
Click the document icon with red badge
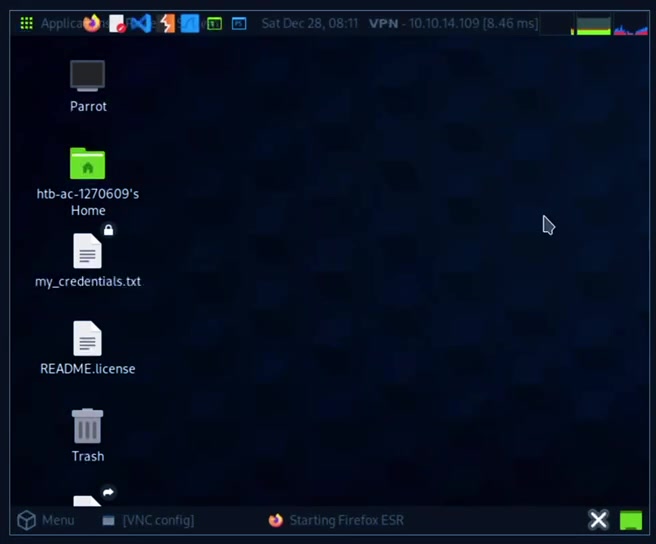coord(117,23)
